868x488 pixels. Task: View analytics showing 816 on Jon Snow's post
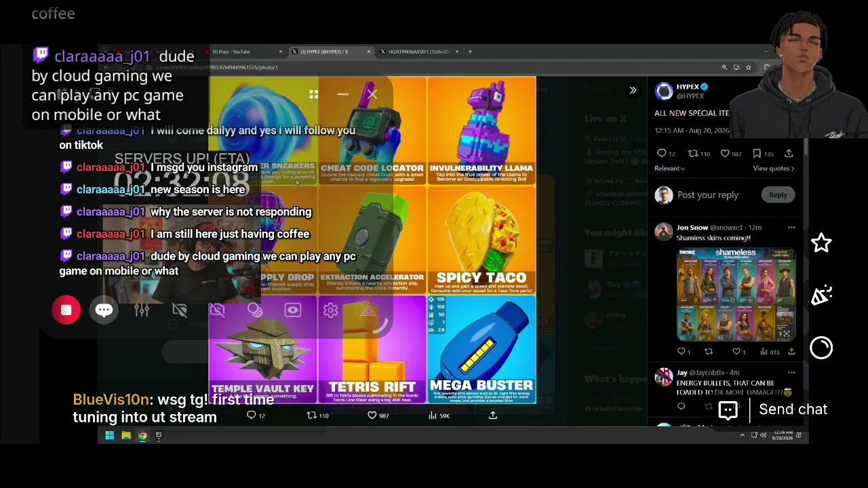(770, 352)
